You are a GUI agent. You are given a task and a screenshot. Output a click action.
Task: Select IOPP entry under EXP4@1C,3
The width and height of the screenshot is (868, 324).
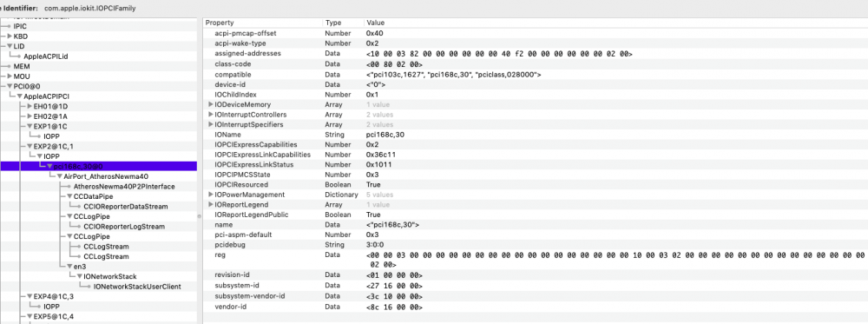(51, 307)
